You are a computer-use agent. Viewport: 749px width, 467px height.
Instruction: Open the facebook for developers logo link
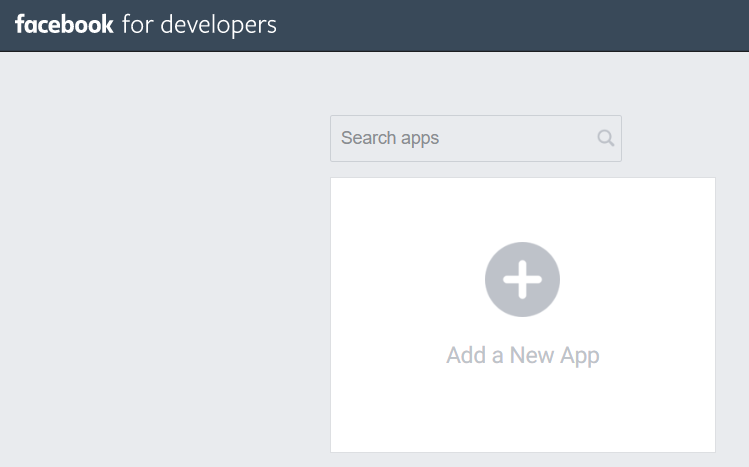[146, 25]
